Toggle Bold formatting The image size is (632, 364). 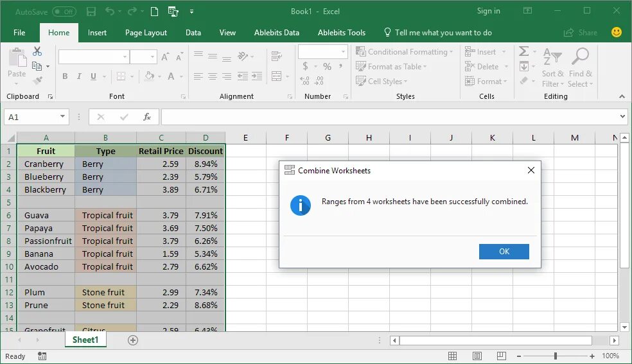click(65, 76)
